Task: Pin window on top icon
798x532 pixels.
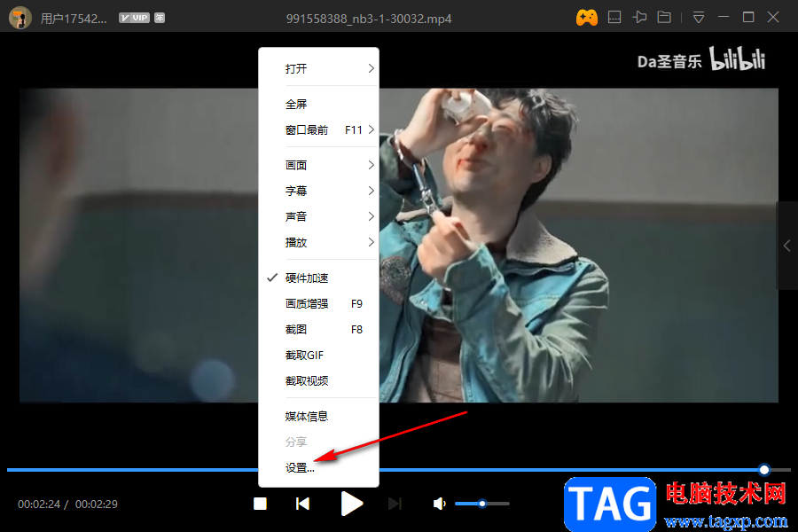Action: (639, 18)
